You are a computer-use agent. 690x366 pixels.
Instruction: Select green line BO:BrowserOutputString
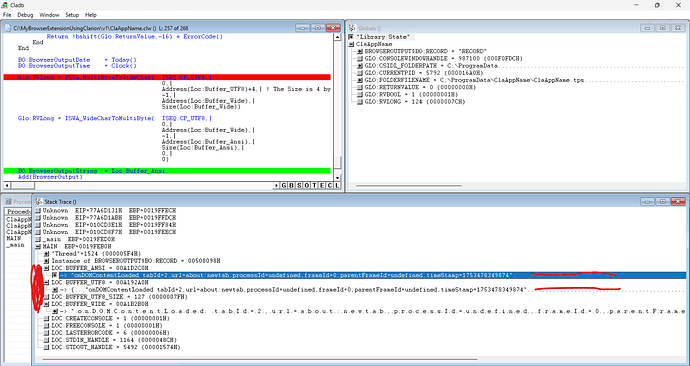point(167,171)
